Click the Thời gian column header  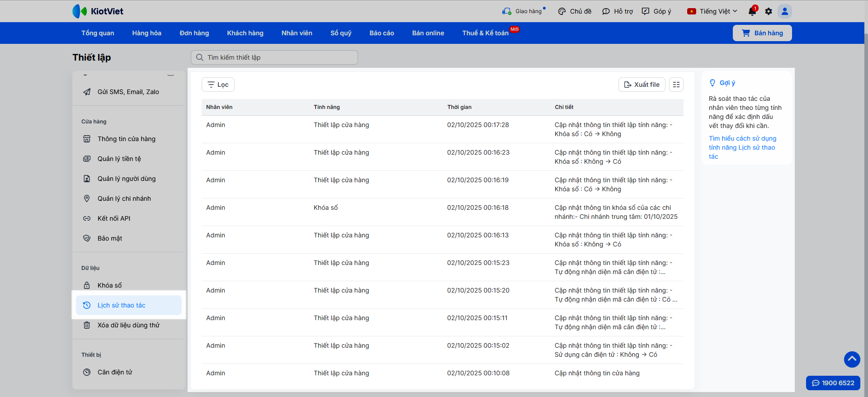(459, 107)
